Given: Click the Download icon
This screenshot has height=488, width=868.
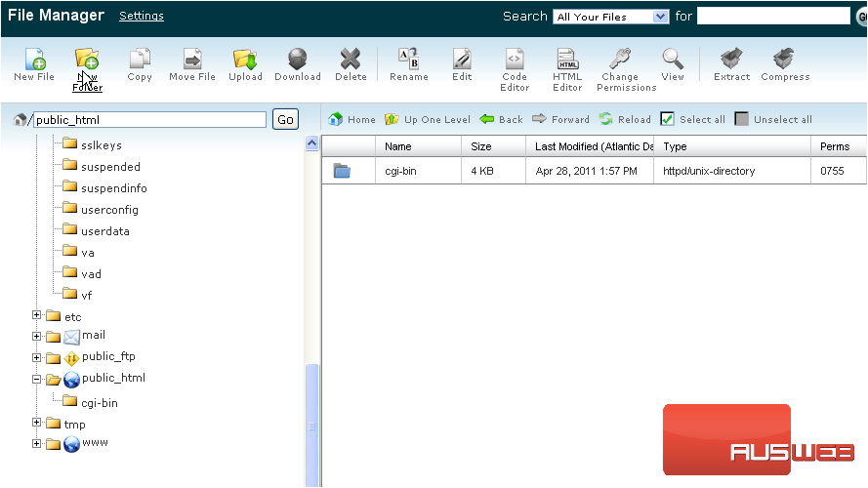Looking at the screenshot, I should [x=297, y=63].
